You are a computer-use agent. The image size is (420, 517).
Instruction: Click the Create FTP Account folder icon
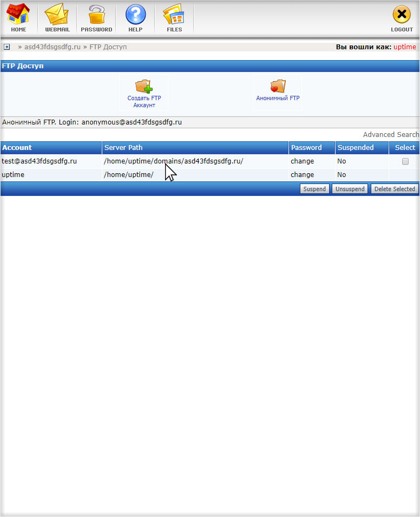point(144,86)
